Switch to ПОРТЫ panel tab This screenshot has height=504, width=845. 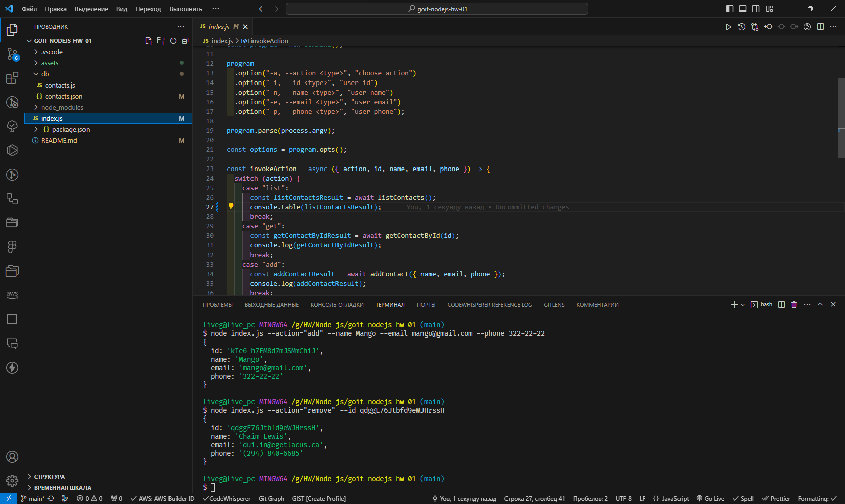pos(426,305)
